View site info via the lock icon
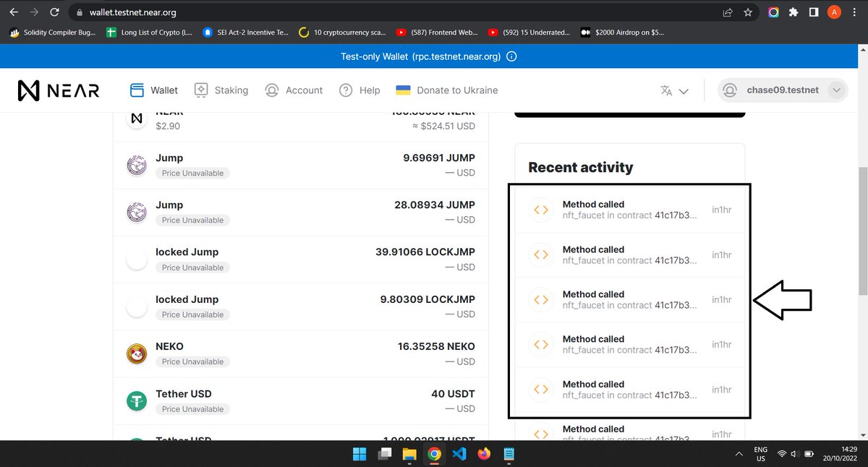The width and height of the screenshot is (868, 467). pyautogui.click(x=80, y=12)
